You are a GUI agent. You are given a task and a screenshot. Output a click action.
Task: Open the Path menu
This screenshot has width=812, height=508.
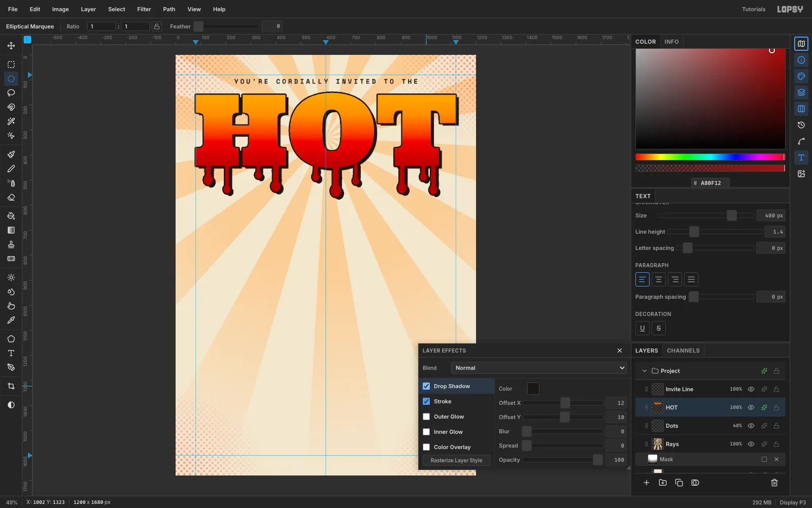pyautogui.click(x=169, y=9)
